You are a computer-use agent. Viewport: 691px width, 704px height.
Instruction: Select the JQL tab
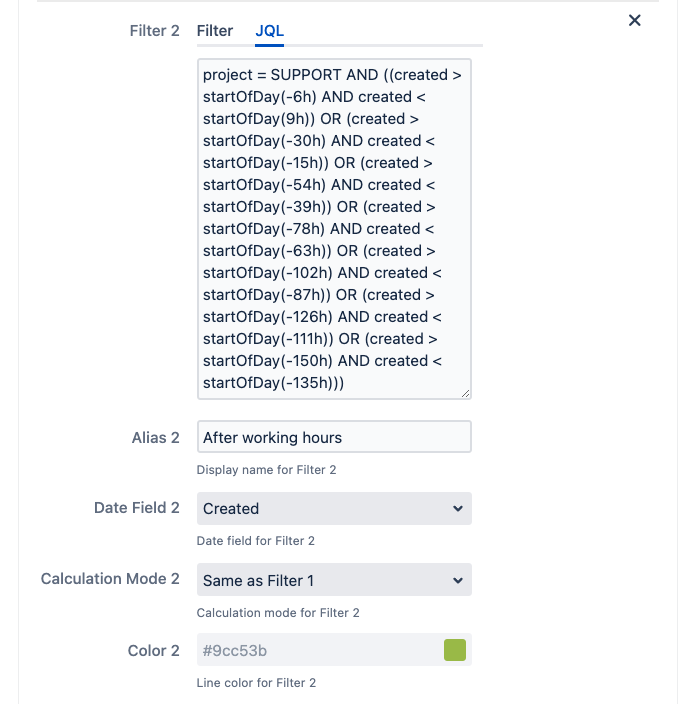270,31
